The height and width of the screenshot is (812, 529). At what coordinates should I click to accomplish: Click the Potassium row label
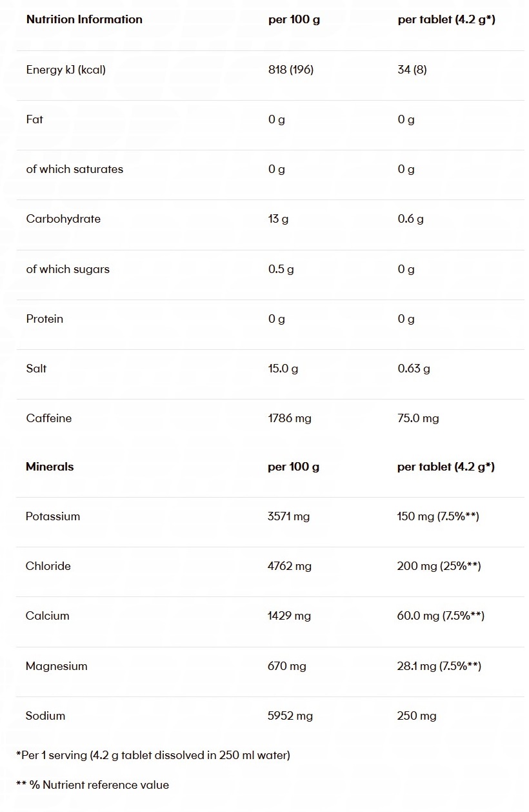pos(53,516)
